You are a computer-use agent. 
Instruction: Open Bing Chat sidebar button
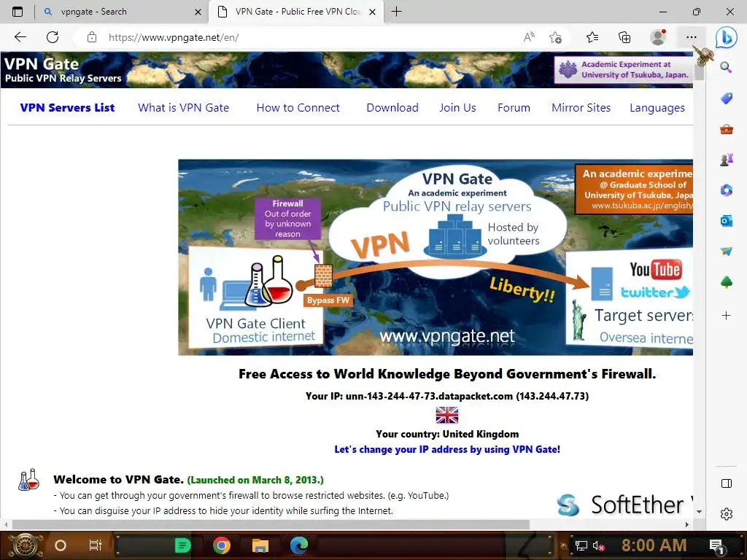click(726, 37)
